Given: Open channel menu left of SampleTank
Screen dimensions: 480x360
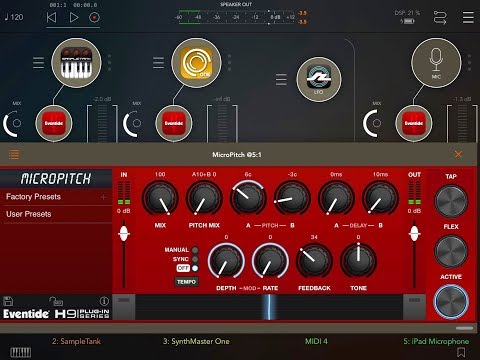Looking at the screenshot, I should (38, 63).
